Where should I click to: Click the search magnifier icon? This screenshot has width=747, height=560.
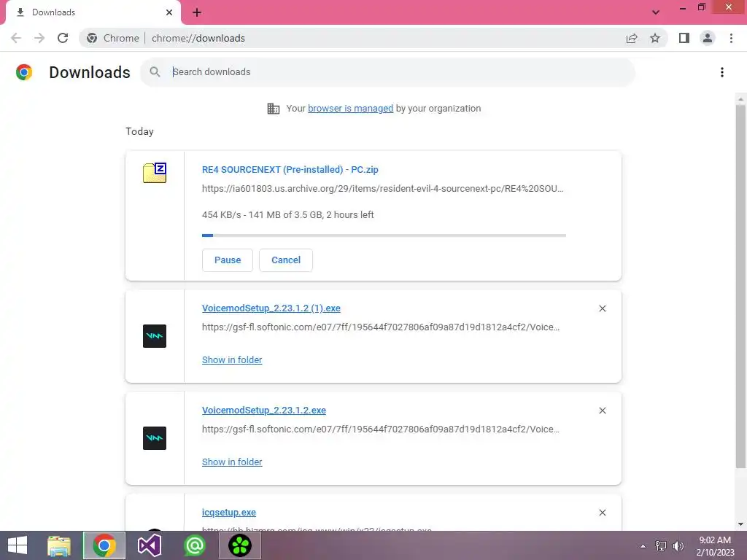click(155, 72)
